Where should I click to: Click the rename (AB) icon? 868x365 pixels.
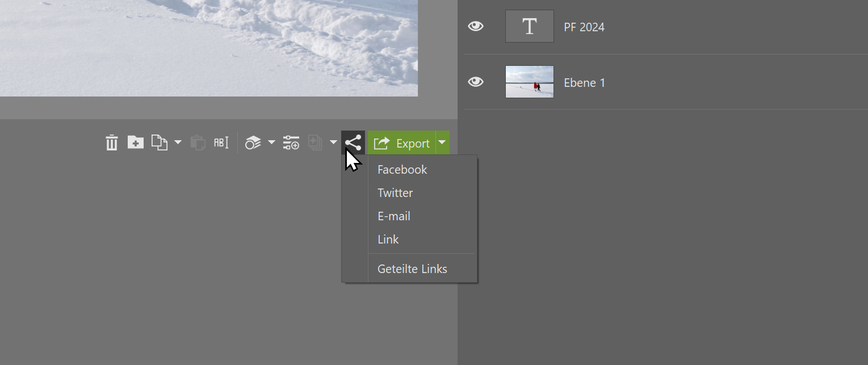click(x=221, y=143)
